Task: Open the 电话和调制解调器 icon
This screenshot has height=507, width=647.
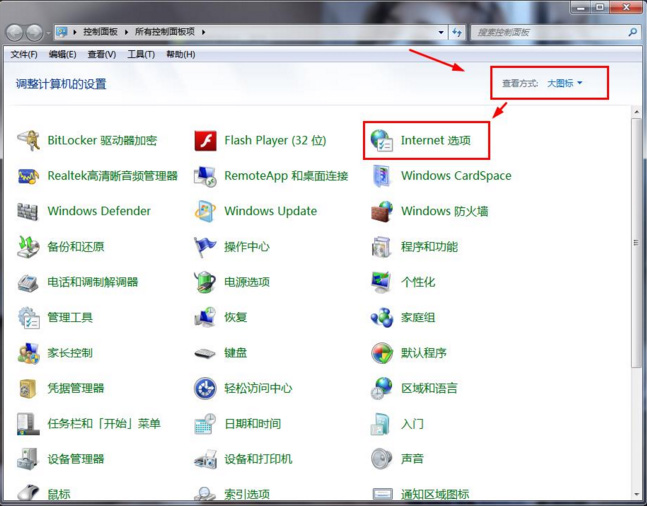Action: pyautogui.click(x=28, y=283)
